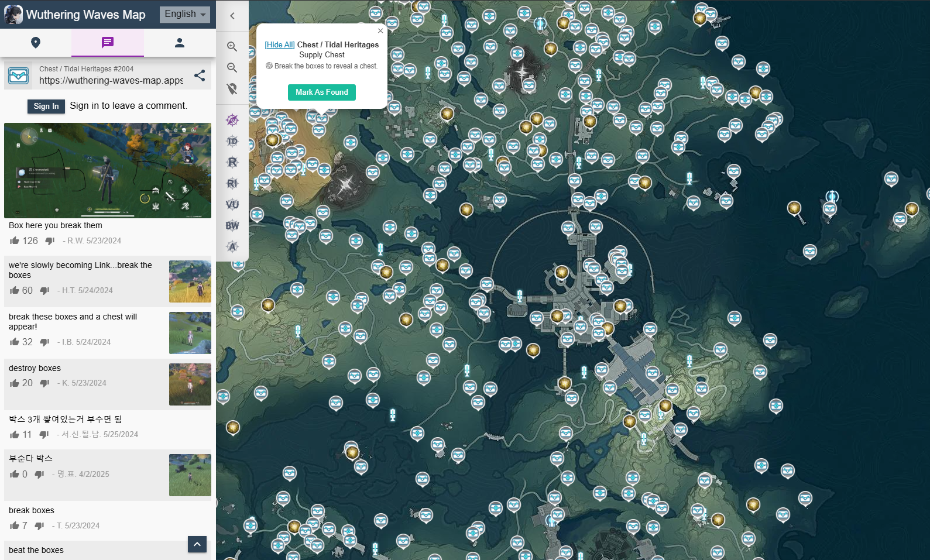Switch to the R region map
The width and height of the screenshot is (930, 560).
tap(232, 162)
